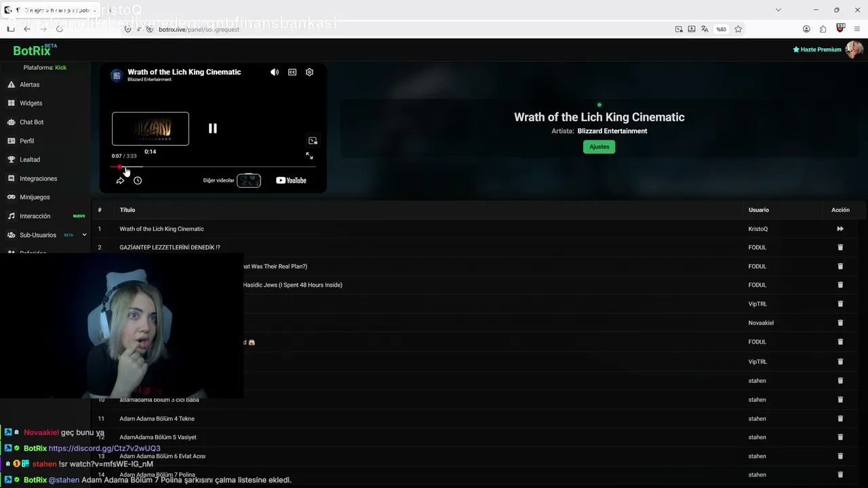Open the video player settings gear
The image size is (868, 488).
click(309, 72)
